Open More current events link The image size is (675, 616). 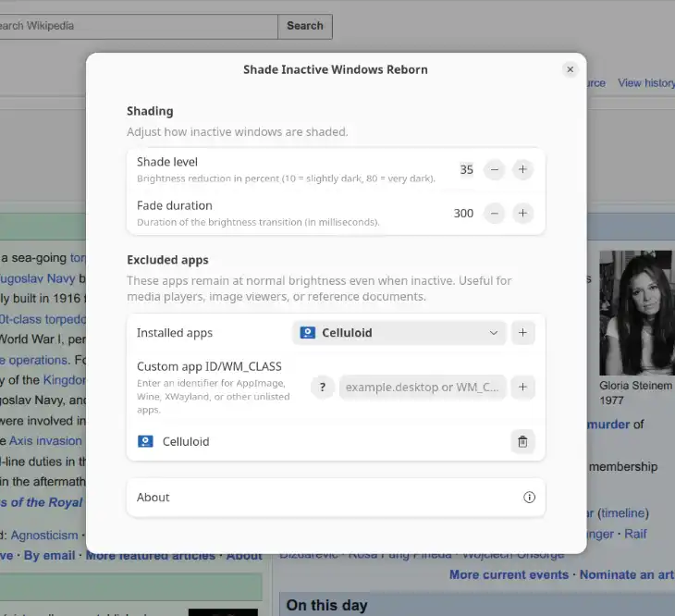click(x=509, y=574)
